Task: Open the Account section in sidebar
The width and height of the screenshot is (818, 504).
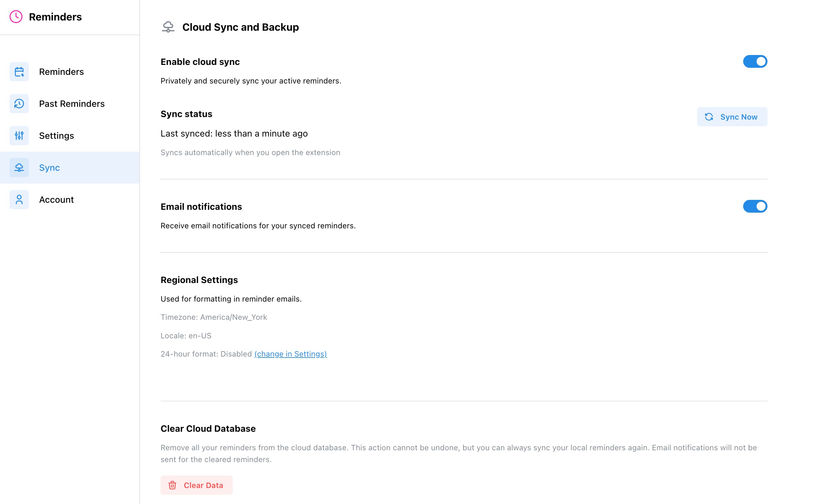Action: (56, 200)
